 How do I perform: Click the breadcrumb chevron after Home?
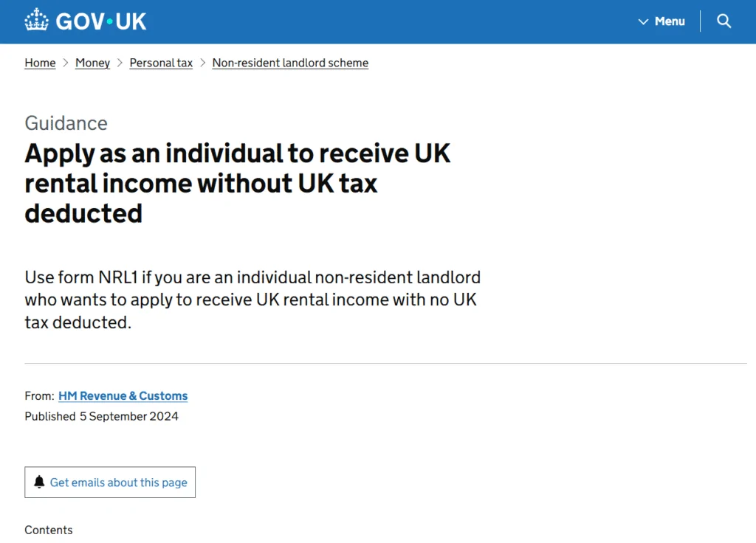[66, 63]
